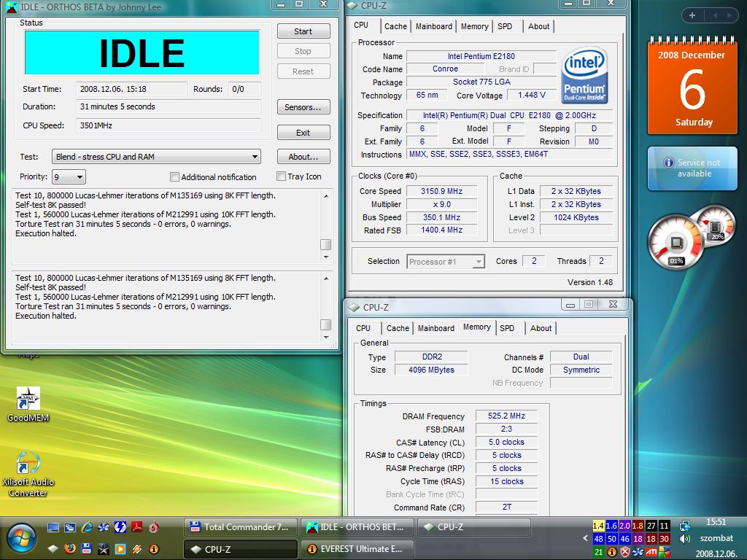The height and width of the screenshot is (560, 747).
Task: Click the IDLE status banner
Action: tap(142, 52)
